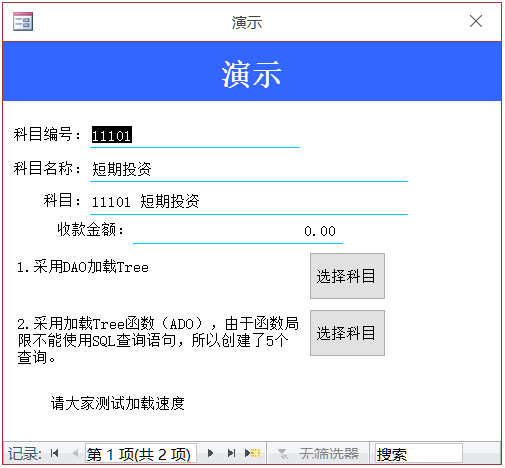Go to the first record

pos(55,453)
